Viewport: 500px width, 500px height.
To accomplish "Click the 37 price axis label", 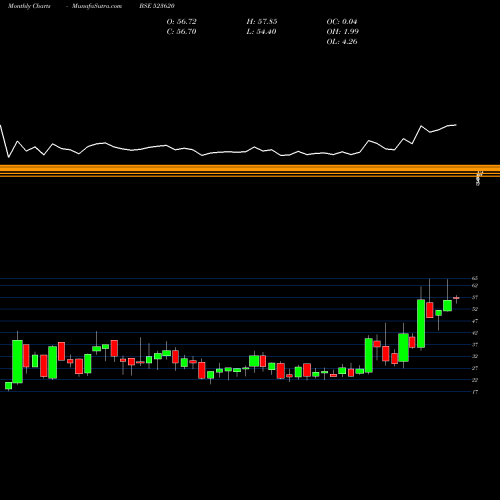I will [x=475, y=345].
